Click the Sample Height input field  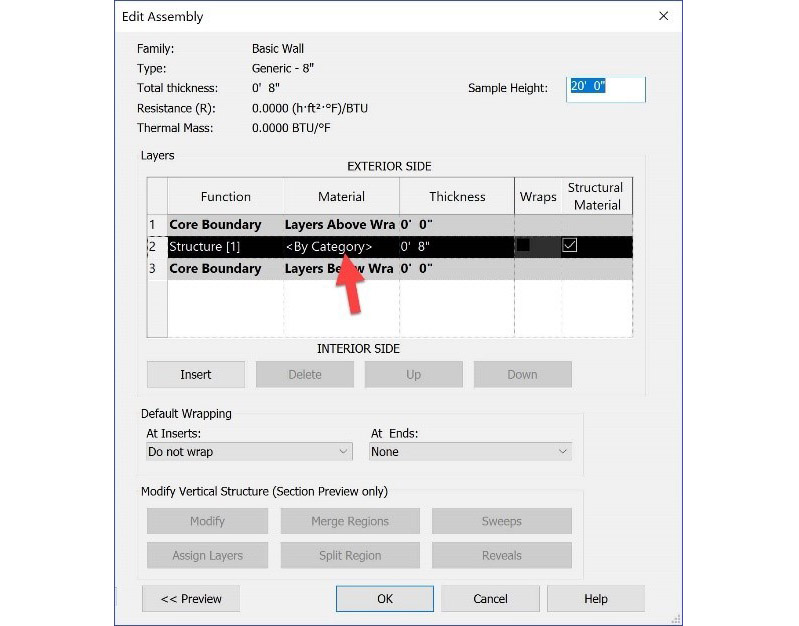pyautogui.click(x=605, y=88)
